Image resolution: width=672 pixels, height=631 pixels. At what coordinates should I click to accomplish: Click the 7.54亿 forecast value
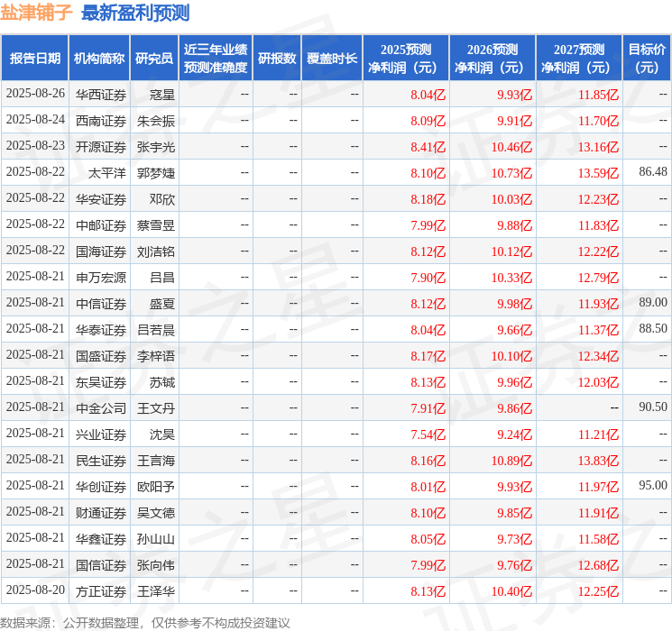coord(428,434)
